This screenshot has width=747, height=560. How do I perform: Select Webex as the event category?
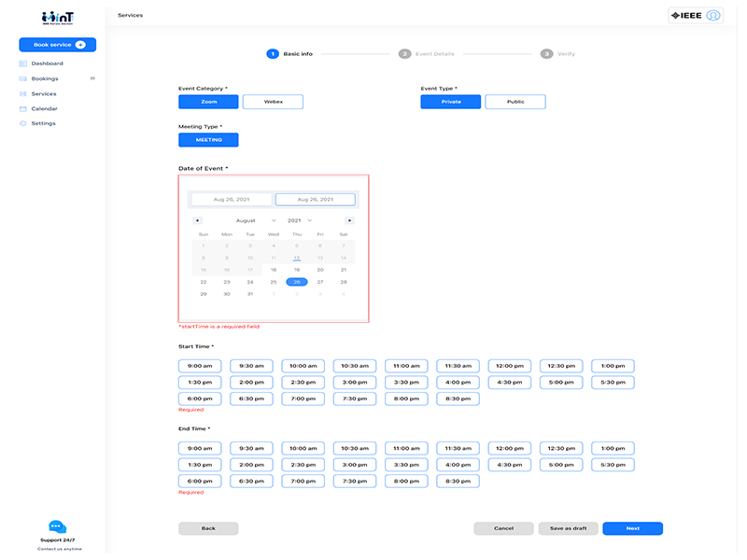[273, 102]
